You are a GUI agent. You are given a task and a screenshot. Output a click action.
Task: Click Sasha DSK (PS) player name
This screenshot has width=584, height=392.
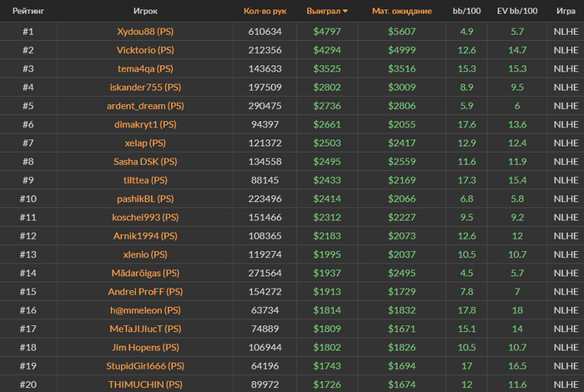click(x=145, y=162)
